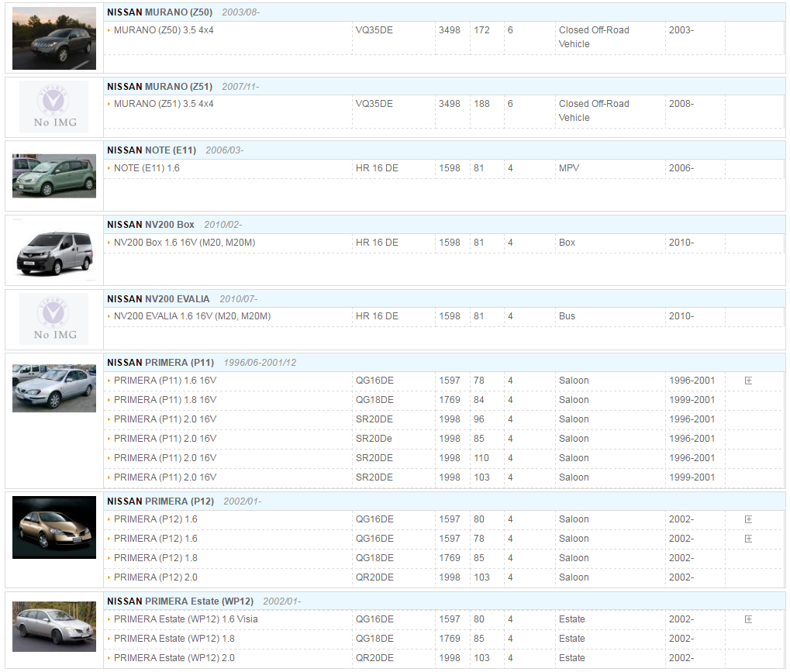The image size is (790, 672).
Task: Open MURANO (Z50) 3.5 4x4 model
Action: point(164,30)
